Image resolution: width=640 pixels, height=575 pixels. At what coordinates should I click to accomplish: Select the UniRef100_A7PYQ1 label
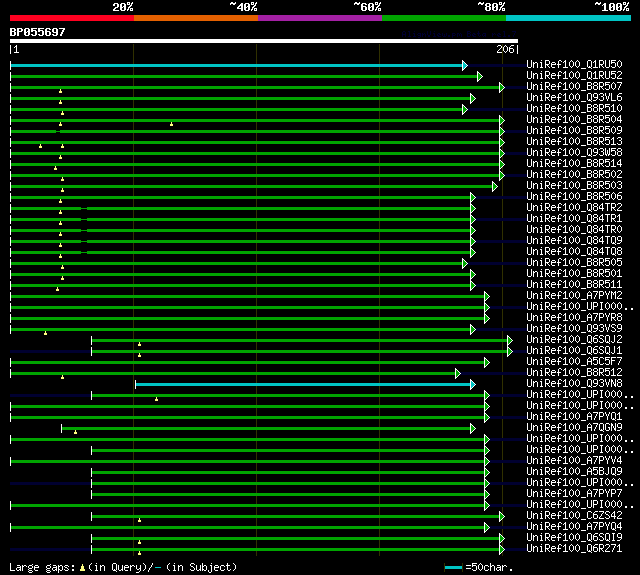click(x=574, y=417)
